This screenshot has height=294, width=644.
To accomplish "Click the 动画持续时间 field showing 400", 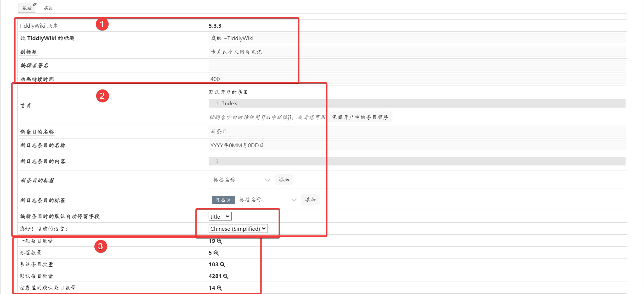I will 417,79.
